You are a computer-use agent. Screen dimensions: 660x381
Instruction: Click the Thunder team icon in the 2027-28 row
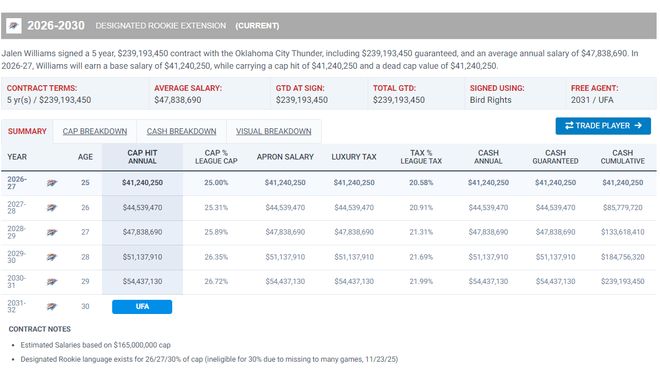click(52, 208)
